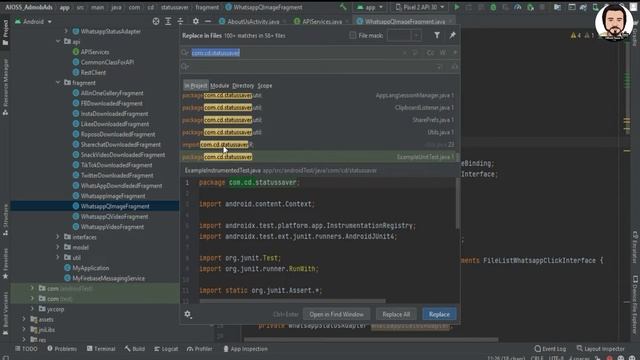Viewport: 640px width, 360px height.
Task: Click the File mask input box
Action: click(399, 36)
